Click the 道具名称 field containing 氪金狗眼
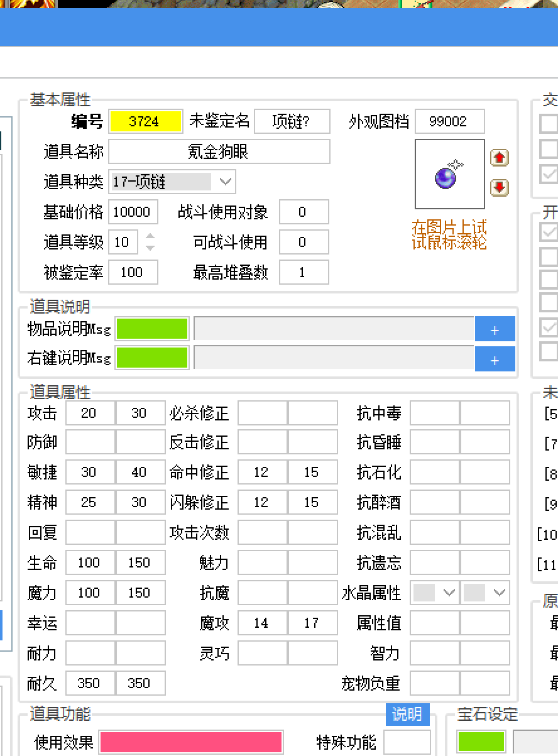The height and width of the screenshot is (756, 558). pos(219,151)
